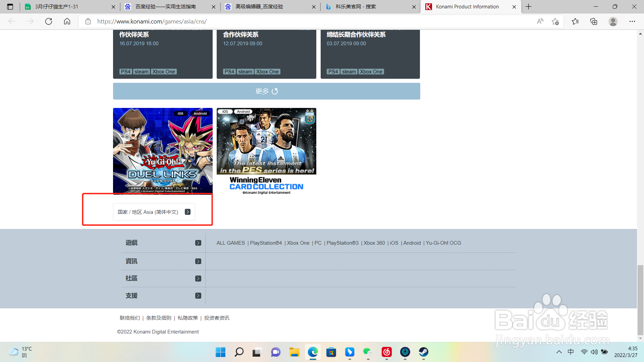The width and height of the screenshot is (644, 362).
Task: Click the 更多 load more button
Action: (266, 91)
